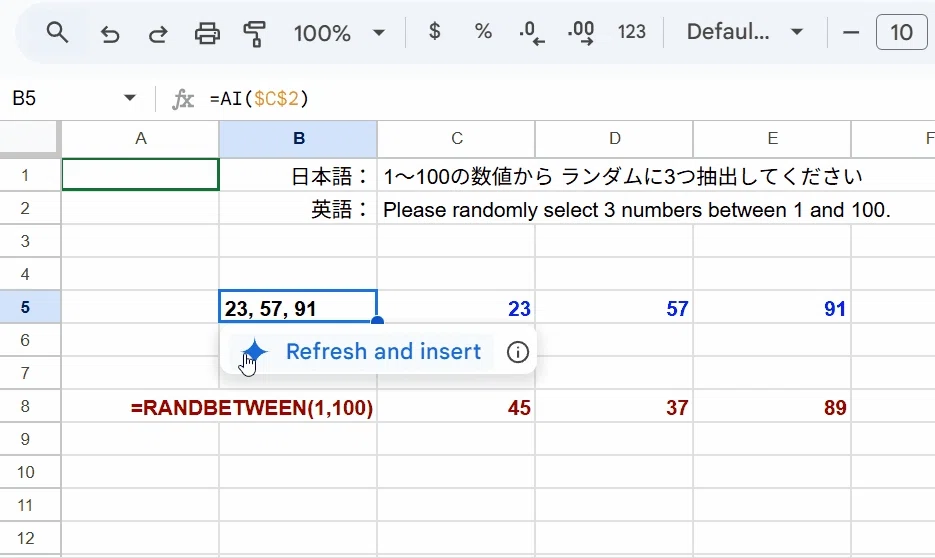935x558 pixels.
Task: Select column E header
Action: pyautogui.click(x=772, y=139)
